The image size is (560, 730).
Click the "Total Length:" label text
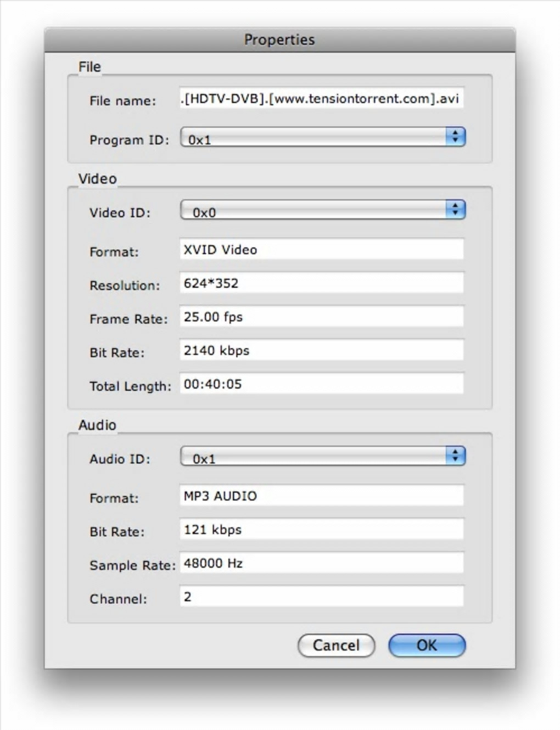click(x=130, y=386)
